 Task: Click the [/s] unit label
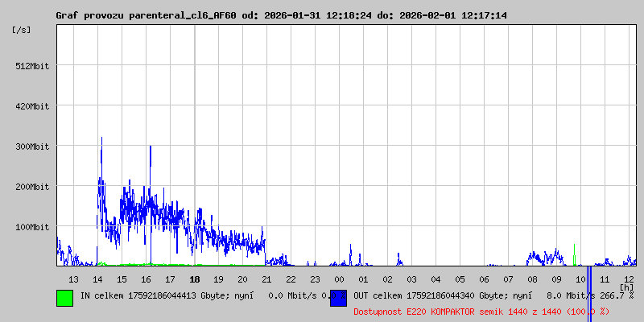pyautogui.click(x=22, y=29)
